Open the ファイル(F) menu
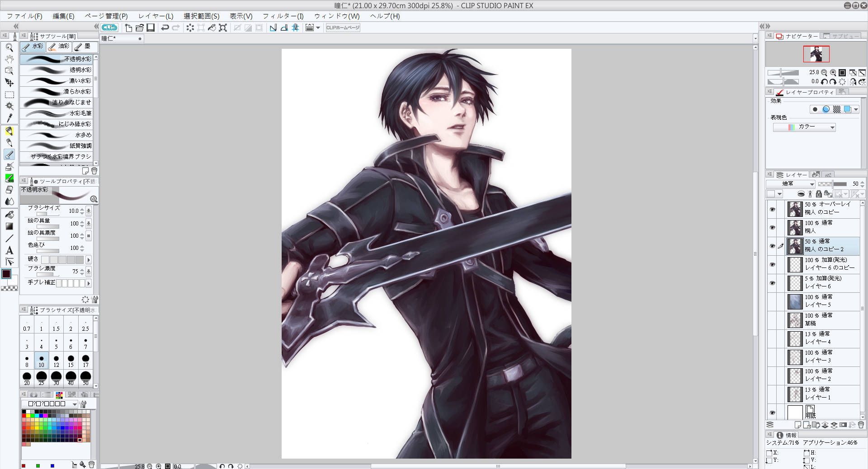868x469 pixels. point(24,16)
